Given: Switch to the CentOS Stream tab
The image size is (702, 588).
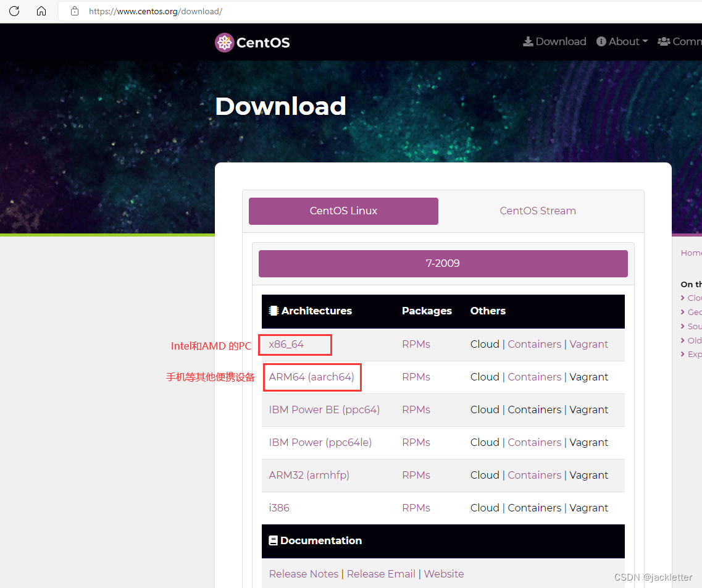Looking at the screenshot, I should point(538,211).
